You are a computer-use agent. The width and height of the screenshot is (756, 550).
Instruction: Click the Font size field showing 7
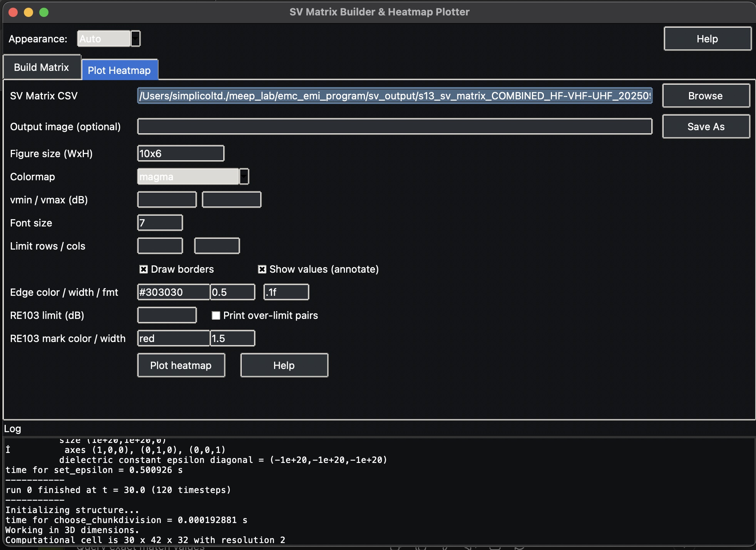[x=160, y=223]
